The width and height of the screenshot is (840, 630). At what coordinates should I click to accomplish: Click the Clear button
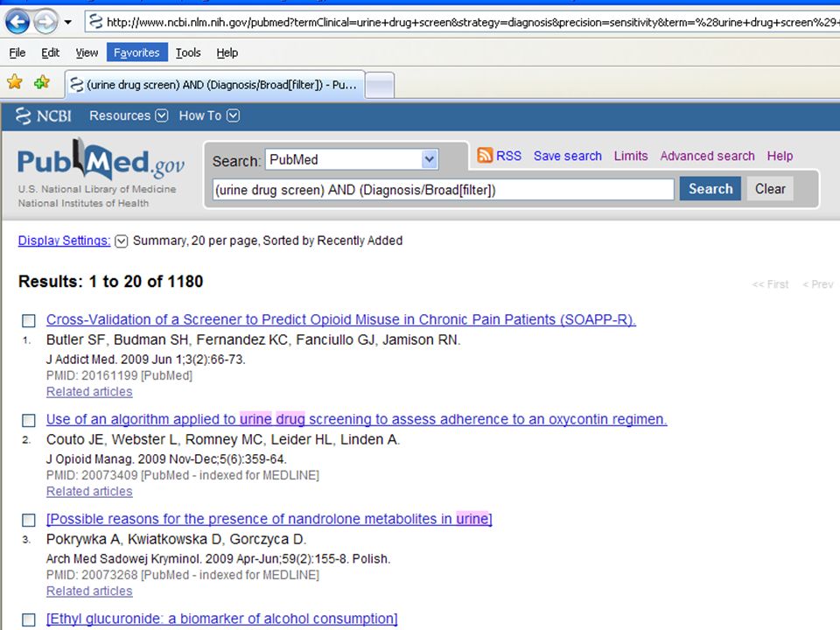click(770, 189)
